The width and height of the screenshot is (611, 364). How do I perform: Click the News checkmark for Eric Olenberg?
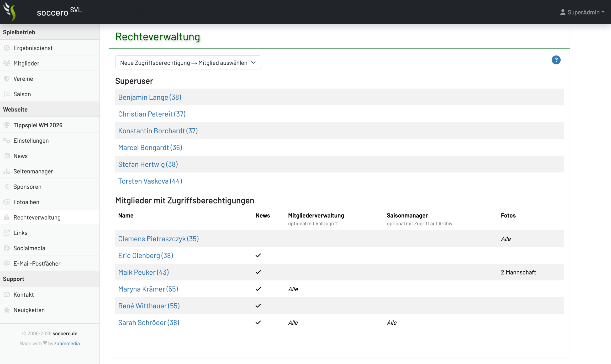[258, 255]
